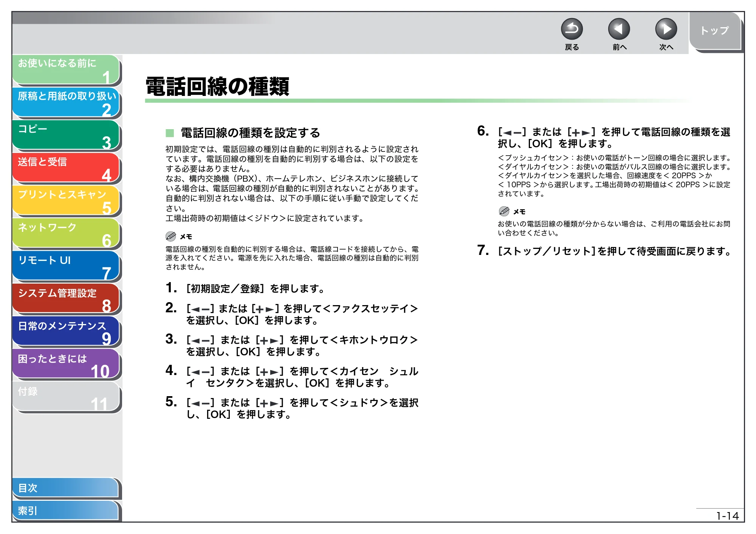The width and height of the screenshot is (756, 534).
Task: Go to next page with 次へ arrow
Action: pos(666,29)
